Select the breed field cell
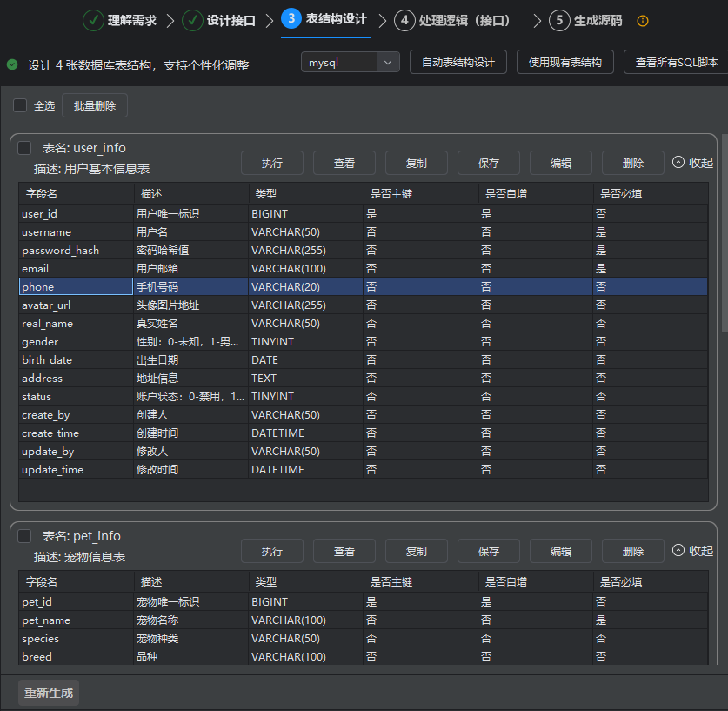 coord(77,657)
